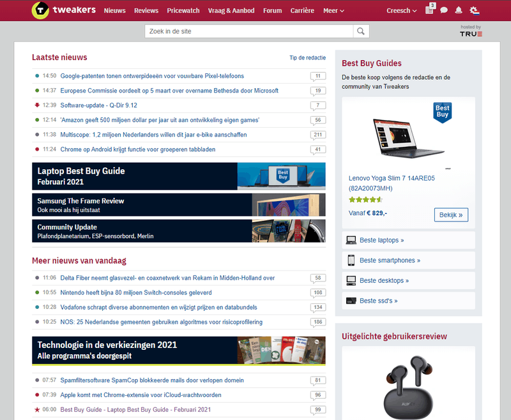Open Best Buy Guide Februari 2021 article link
This screenshot has height=420, width=511.
135,409
